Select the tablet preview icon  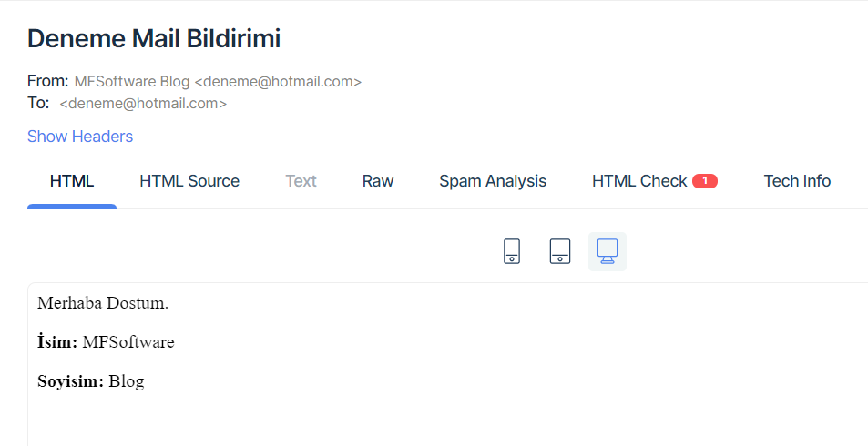(559, 251)
